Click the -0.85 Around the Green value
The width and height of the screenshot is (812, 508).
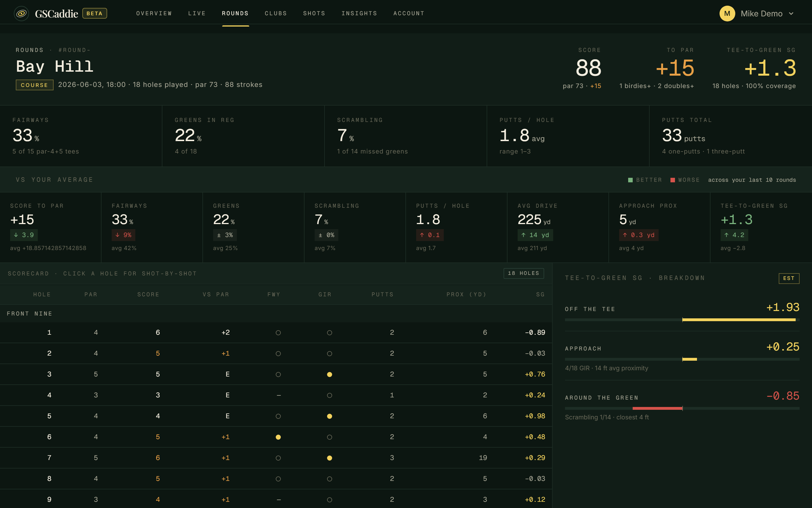pos(783,396)
